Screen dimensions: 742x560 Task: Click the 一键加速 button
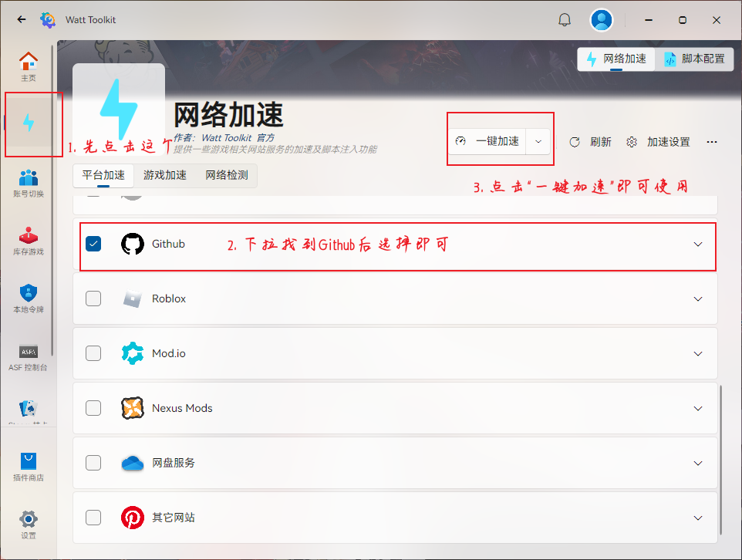(487, 141)
